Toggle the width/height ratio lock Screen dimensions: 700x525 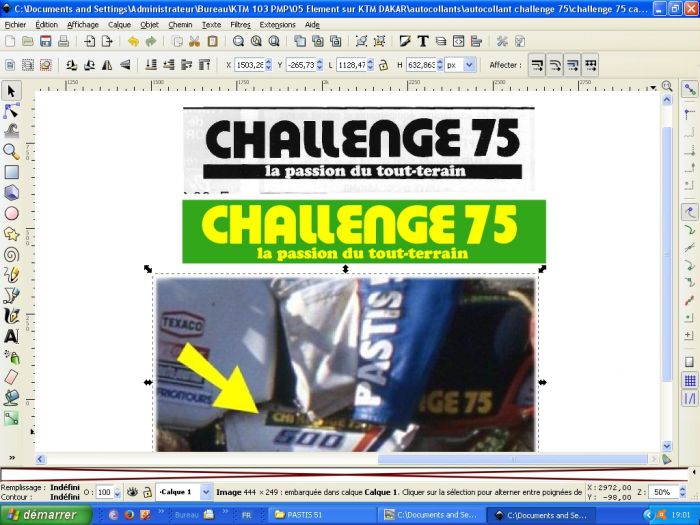pyautogui.click(x=382, y=65)
